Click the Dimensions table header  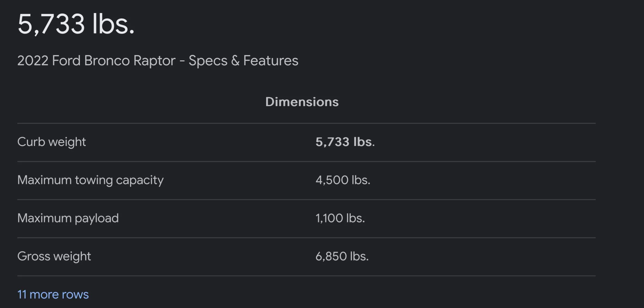pyautogui.click(x=302, y=102)
